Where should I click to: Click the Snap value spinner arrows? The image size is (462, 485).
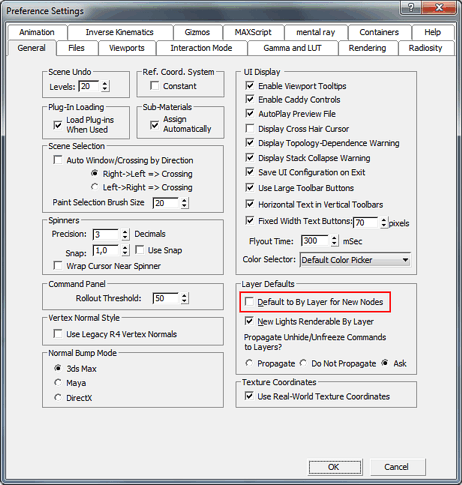click(125, 250)
